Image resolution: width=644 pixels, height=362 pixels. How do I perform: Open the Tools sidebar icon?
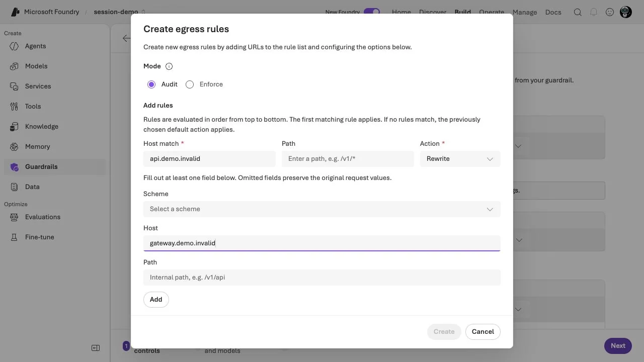pyautogui.click(x=15, y=107)
